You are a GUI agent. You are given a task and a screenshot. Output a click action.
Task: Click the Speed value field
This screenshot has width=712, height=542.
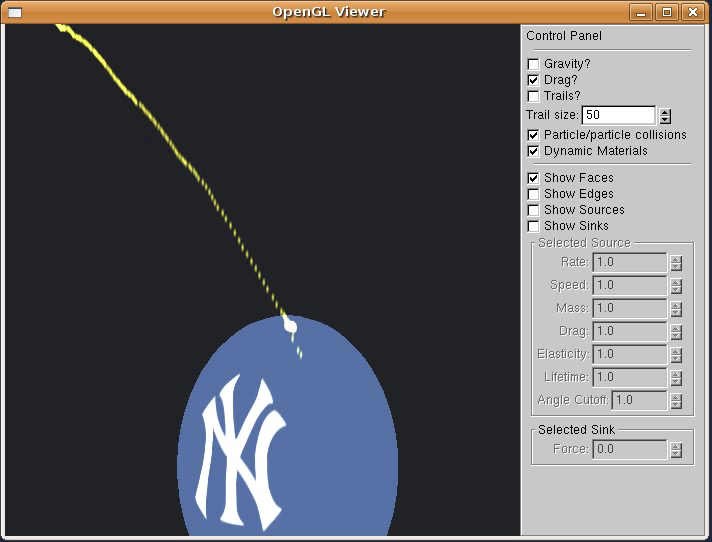[629, 286]
